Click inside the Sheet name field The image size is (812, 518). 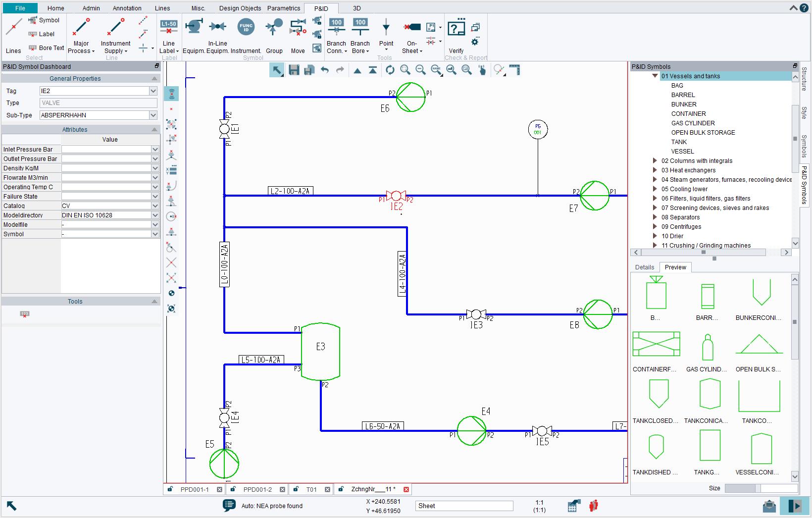pos(463,506)
